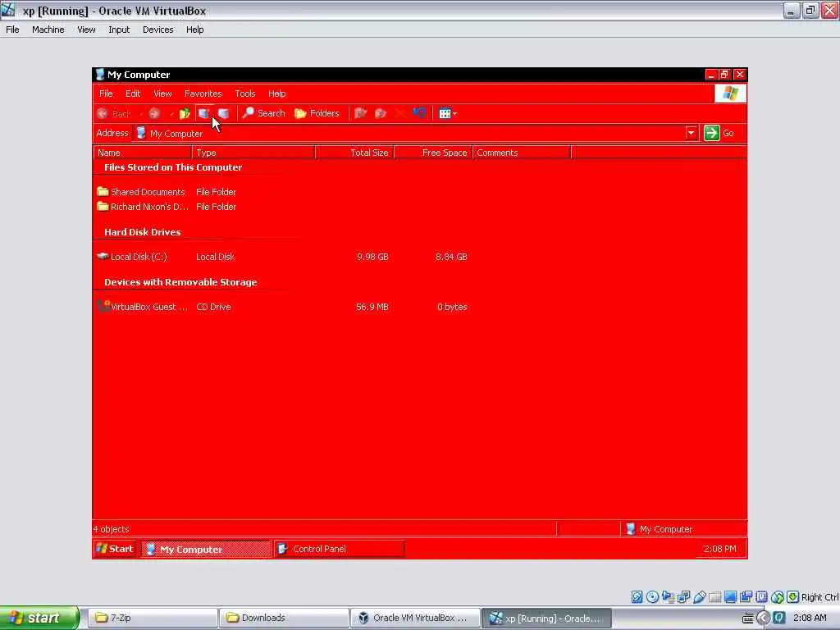Open the VirtualBox Input menu
The height and width of the screenshot is (630, 840).
119,30
